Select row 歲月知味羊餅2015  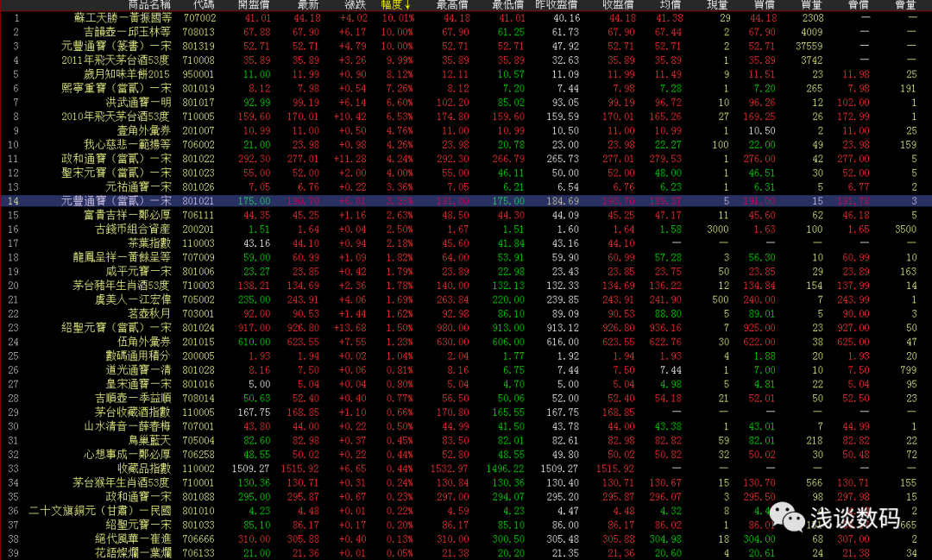coord(466,74)
